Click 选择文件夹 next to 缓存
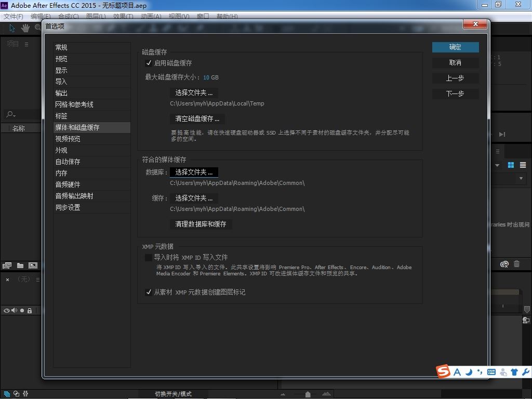 click(x=194, y=198)
